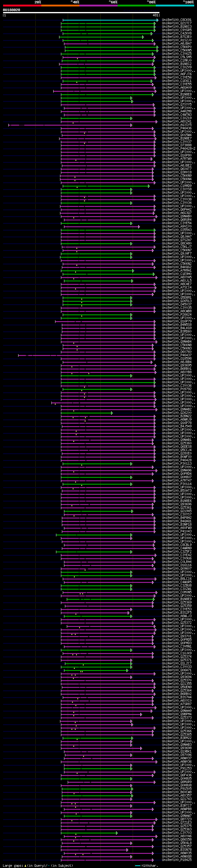This screenshot has height=868, width=197.
Task: Select label UniRef100_A6GA09
Action: [x=176, y=88]
